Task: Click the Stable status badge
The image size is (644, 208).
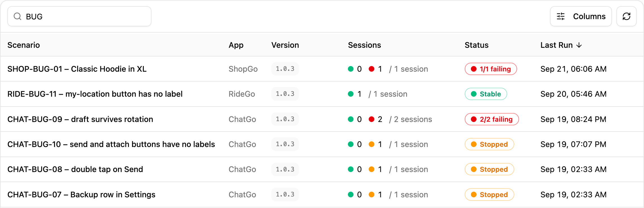Action: pos(486,94)
